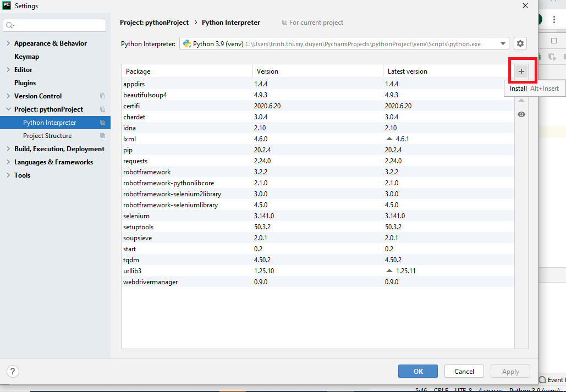Click the copy icon beside Version Control
Image resolution: width=566 pixels, height=392 pixels.
click(102, 96)
